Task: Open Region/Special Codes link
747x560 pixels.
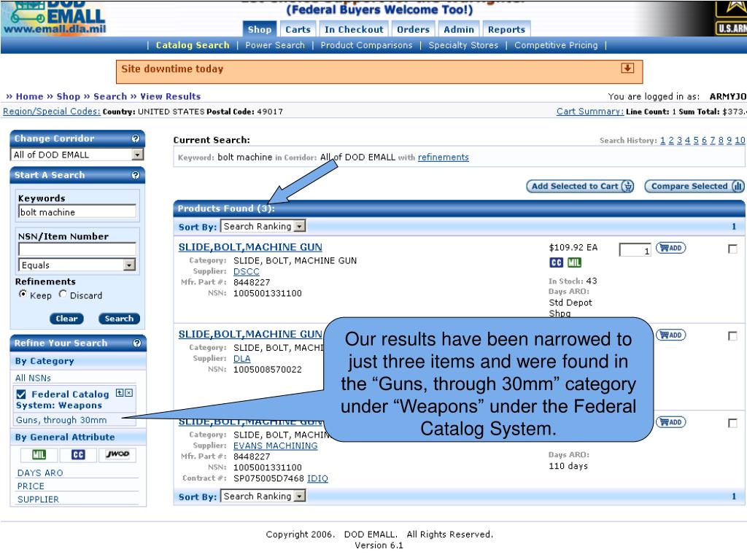Action: [52, 112]
